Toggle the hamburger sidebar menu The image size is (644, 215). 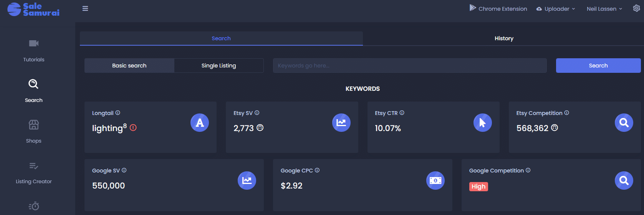pos(85,8)
